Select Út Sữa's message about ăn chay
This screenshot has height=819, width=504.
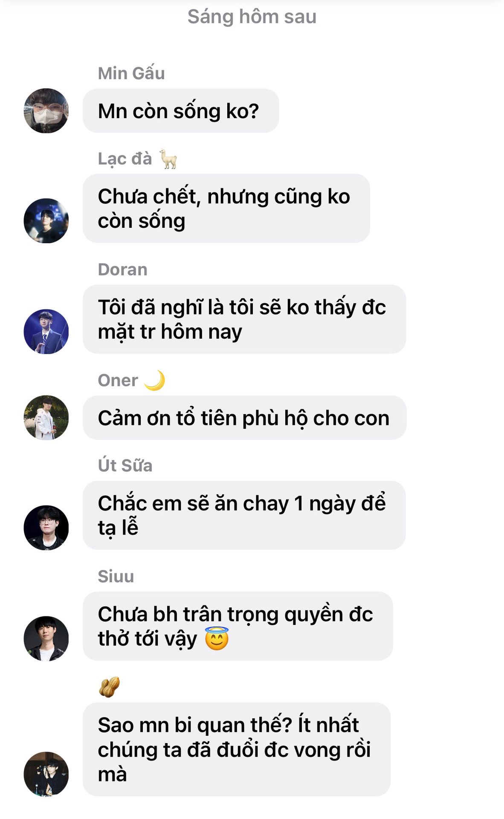[244, 515]
